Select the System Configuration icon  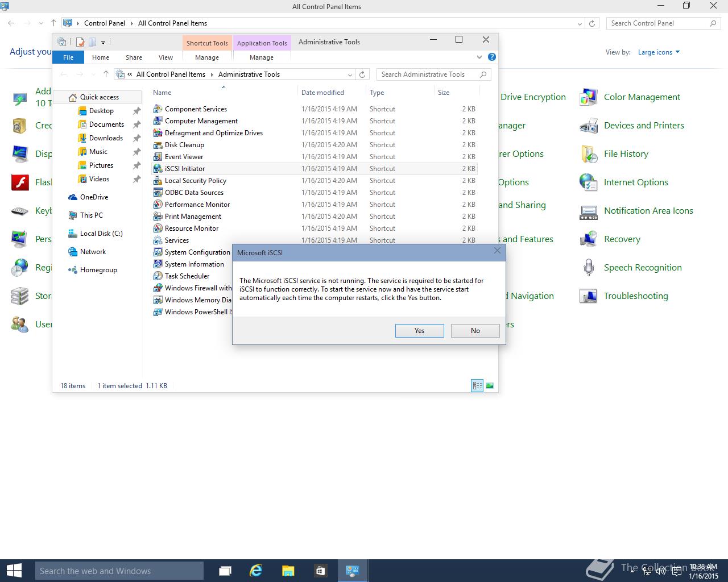click(x=158, y=252)
